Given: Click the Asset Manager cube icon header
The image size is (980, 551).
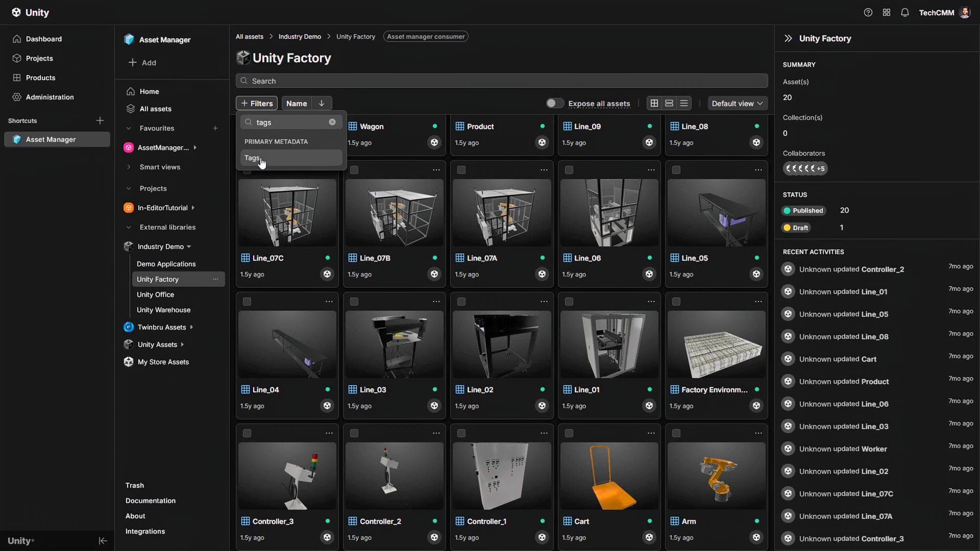Looking at the screenshot, I should tap(129, 39).
